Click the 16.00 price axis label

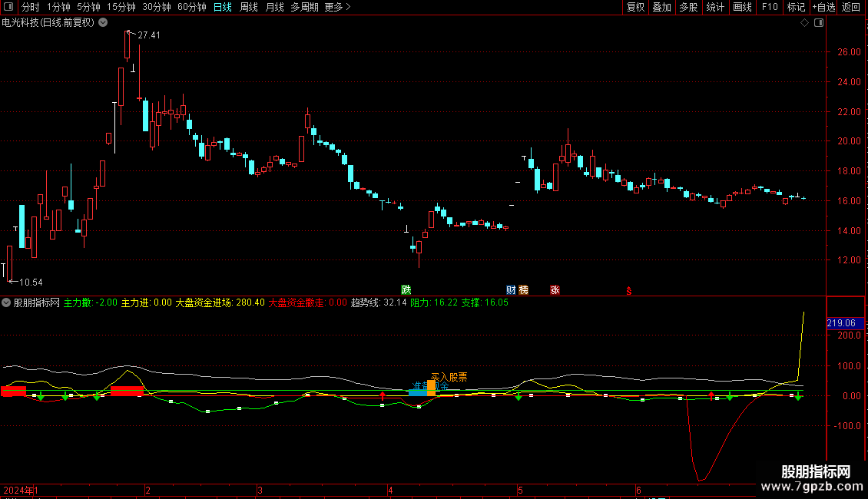[849, 201]
